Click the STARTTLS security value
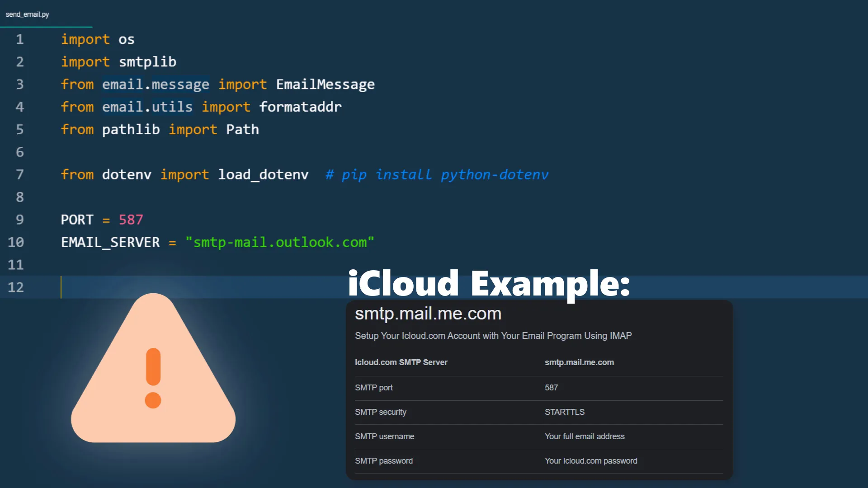Screen dimensions: 868x488 click(564, 412)
